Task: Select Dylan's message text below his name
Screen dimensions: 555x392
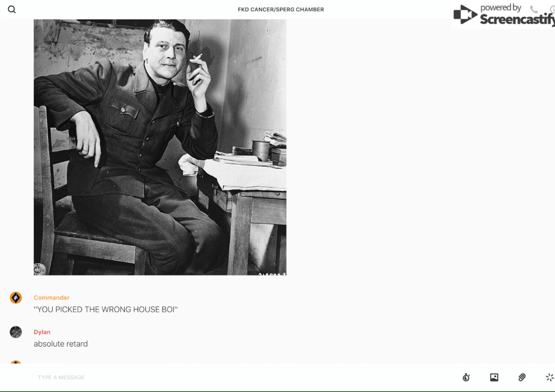Action: tap(61, 344)
